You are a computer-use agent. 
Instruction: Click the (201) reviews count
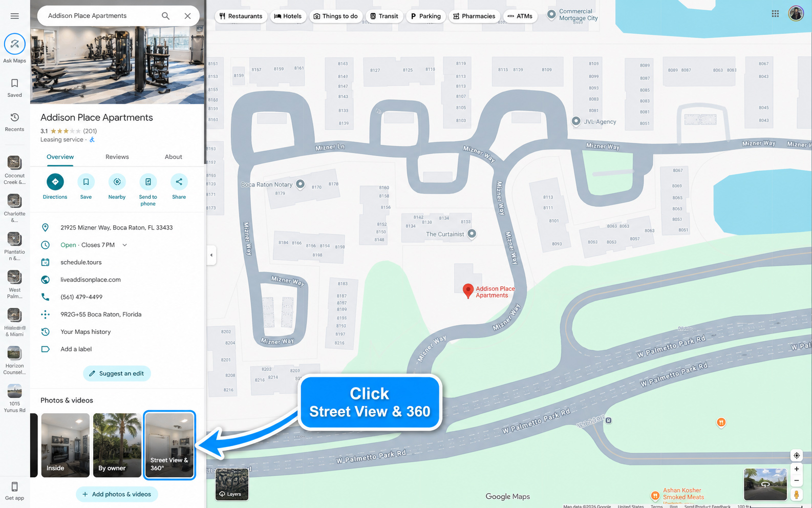tap(90, 131)
